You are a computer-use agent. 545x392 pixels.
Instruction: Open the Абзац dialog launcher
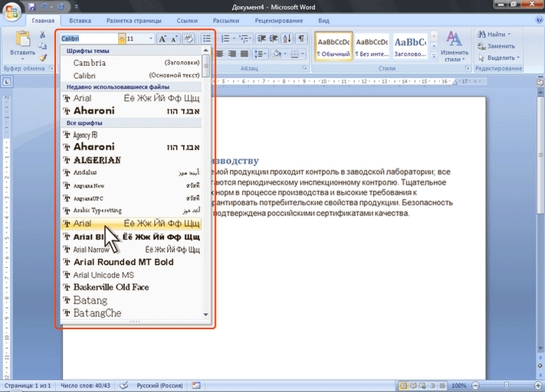(x=305, y=68)
